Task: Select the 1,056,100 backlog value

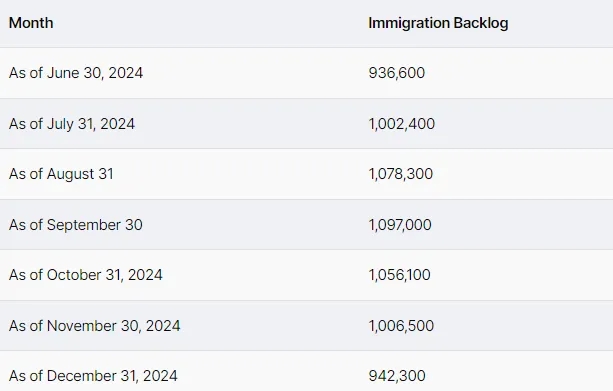Action: point(400,275)
